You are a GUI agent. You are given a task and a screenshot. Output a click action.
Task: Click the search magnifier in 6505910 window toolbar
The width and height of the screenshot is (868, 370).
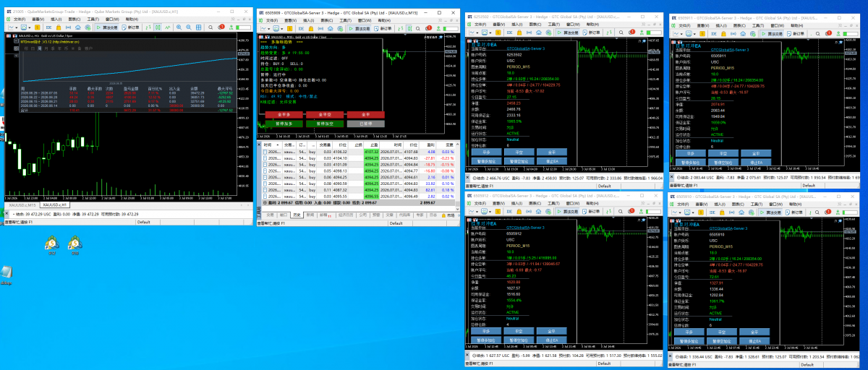817,212
